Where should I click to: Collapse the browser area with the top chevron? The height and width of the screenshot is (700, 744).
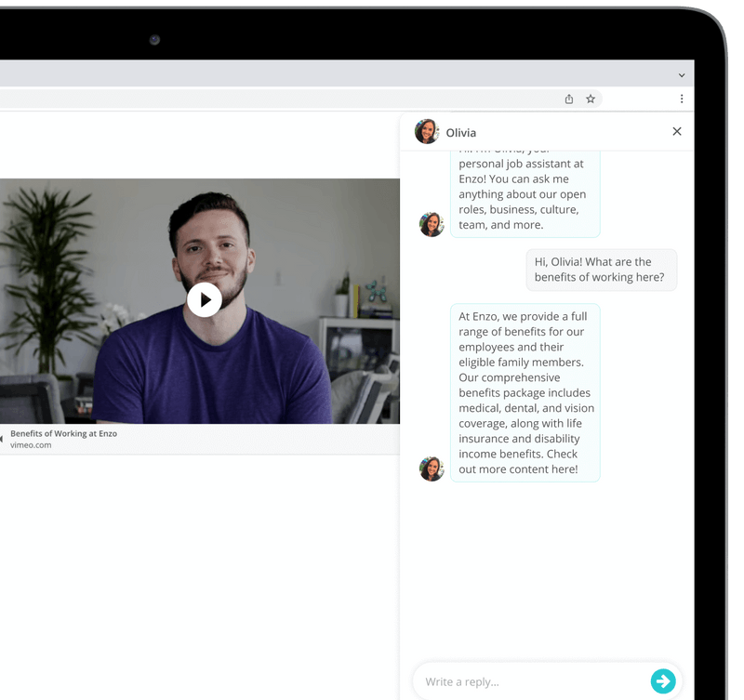(x=682, y=73)
